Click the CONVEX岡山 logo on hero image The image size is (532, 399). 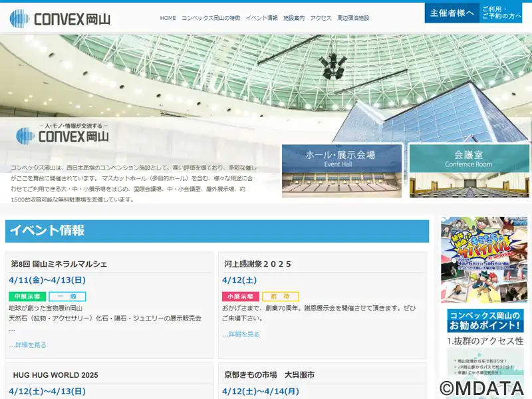[63, 134]
